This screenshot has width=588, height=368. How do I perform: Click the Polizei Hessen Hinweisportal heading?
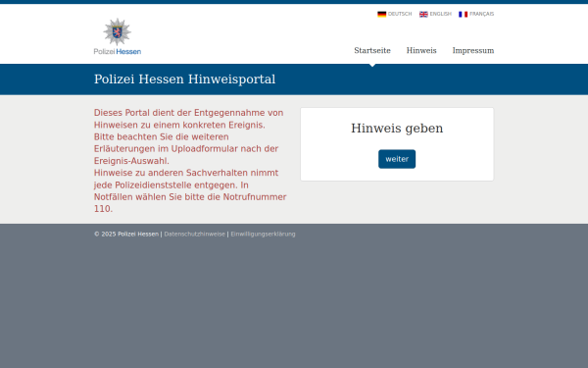pyautogui.click(x=185, y=79)
